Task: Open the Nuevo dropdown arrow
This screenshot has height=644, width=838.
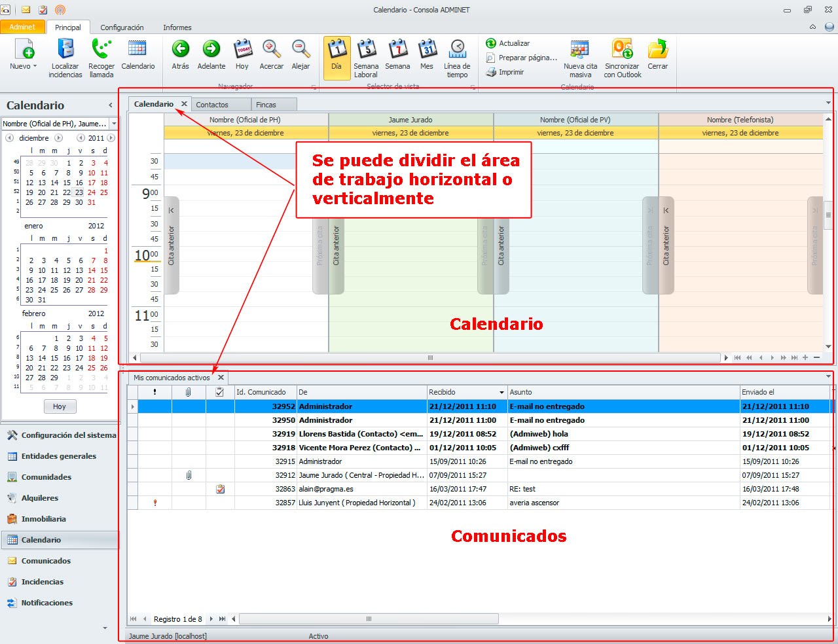Action: tap(35, 66)
